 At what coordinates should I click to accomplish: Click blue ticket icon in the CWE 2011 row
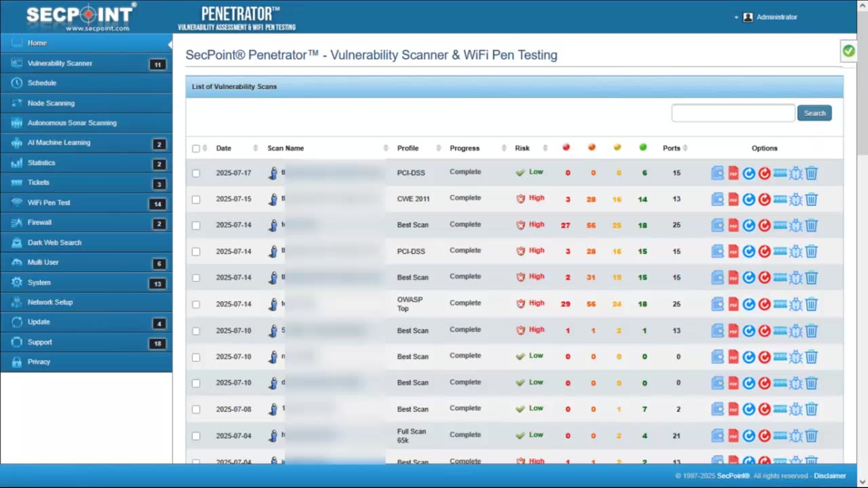point(781,199)
